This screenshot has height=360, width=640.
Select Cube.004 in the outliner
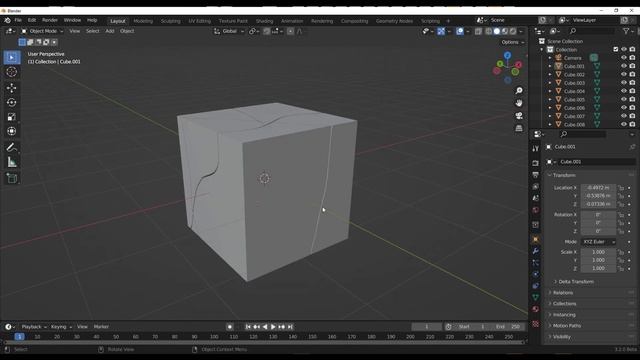click(574, 91)
